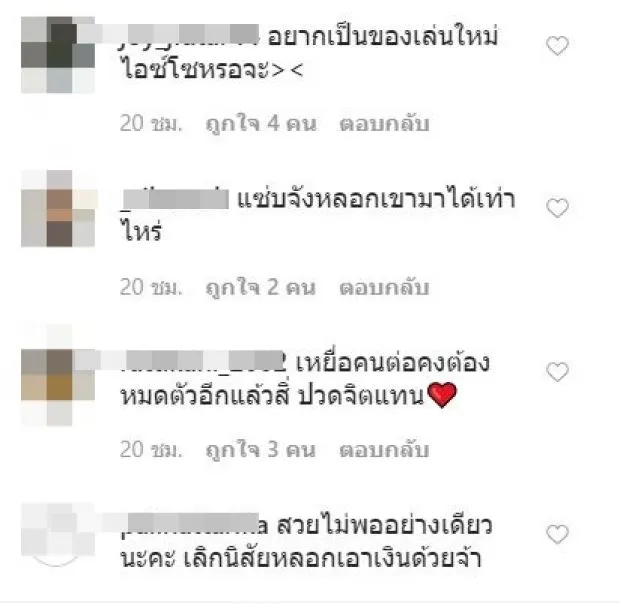The height and width of the screenshot is (606, 620).
Task: Open the username ahead of สวยไม่พออย่างเดียว
Action: pyautogui.click(x=195, y=525)
